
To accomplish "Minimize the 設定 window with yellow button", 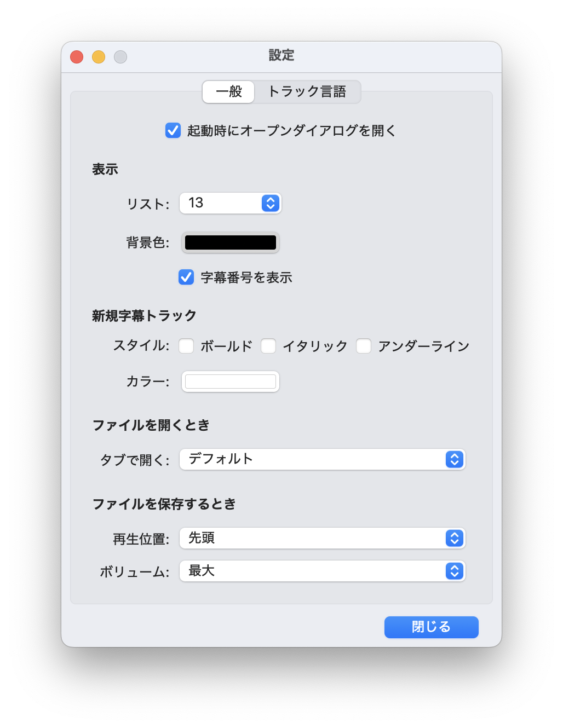I will coord(99,57).
